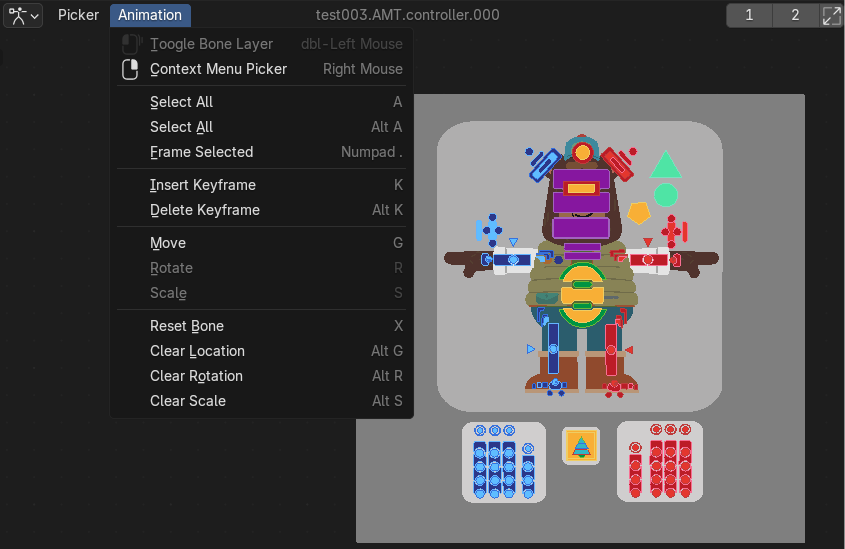
Task: Close the open Animation menu header
Action: [x=150, y=15]
